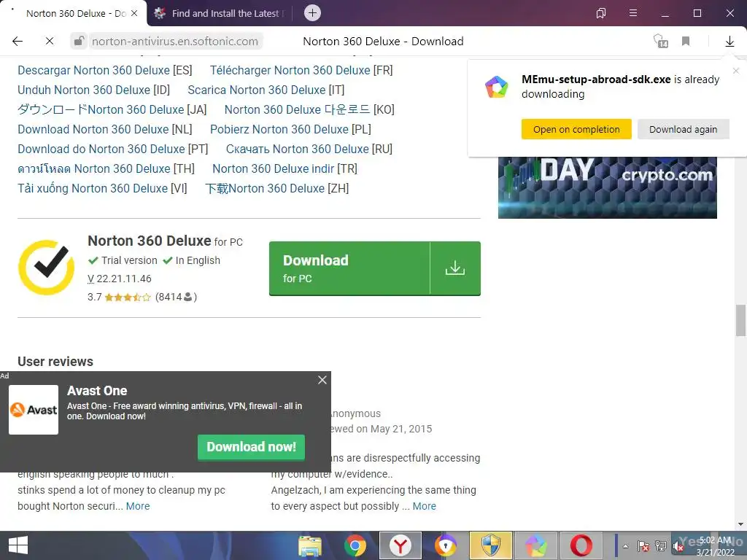Click the green Download for PC button
Image resolution: width=747 pixels, height=560 pixels.
(x=349, y=268)
